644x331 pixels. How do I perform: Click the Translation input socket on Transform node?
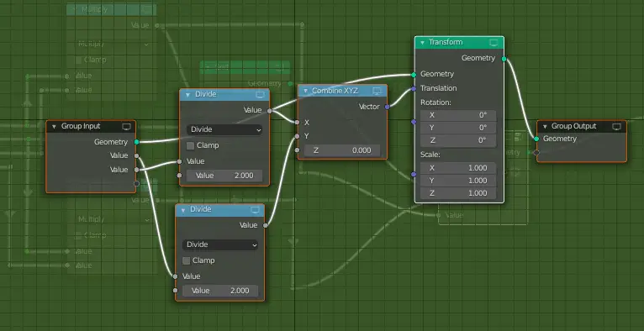tap(414, 88)
